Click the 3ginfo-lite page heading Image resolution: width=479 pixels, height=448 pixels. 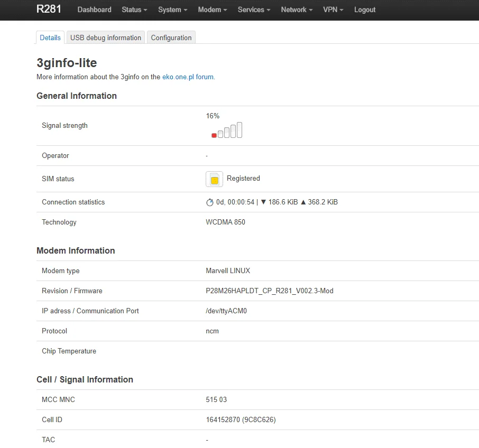pos(67,63)
